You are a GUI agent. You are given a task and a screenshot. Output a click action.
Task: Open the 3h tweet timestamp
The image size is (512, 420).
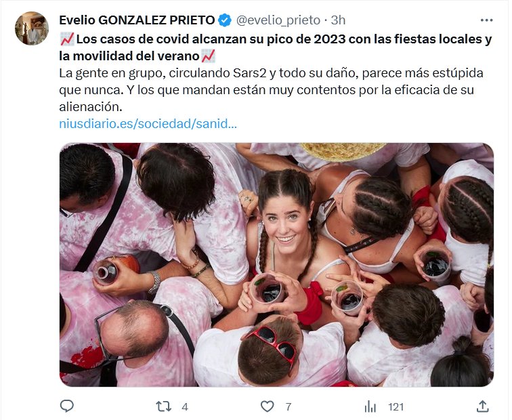point(338,20)
